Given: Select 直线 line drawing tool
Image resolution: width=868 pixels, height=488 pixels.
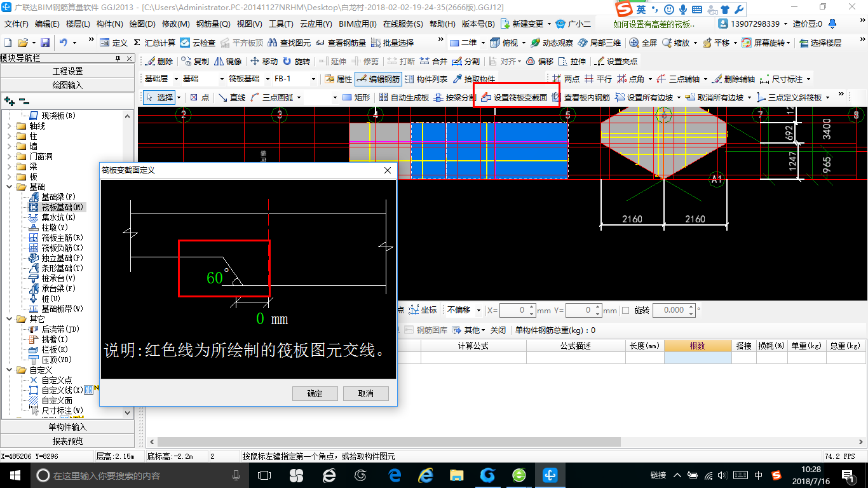Looking at the screenshot, I should click(x=232, y=97).
